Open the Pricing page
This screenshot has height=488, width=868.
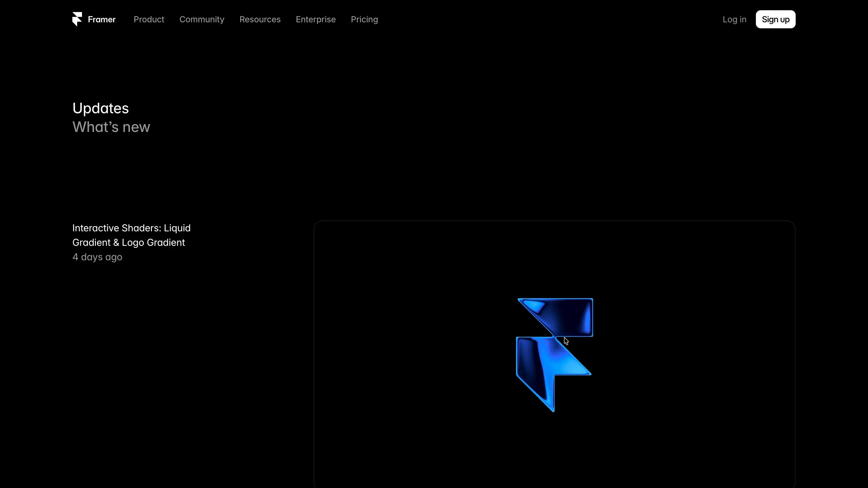[x=364, y=20]
